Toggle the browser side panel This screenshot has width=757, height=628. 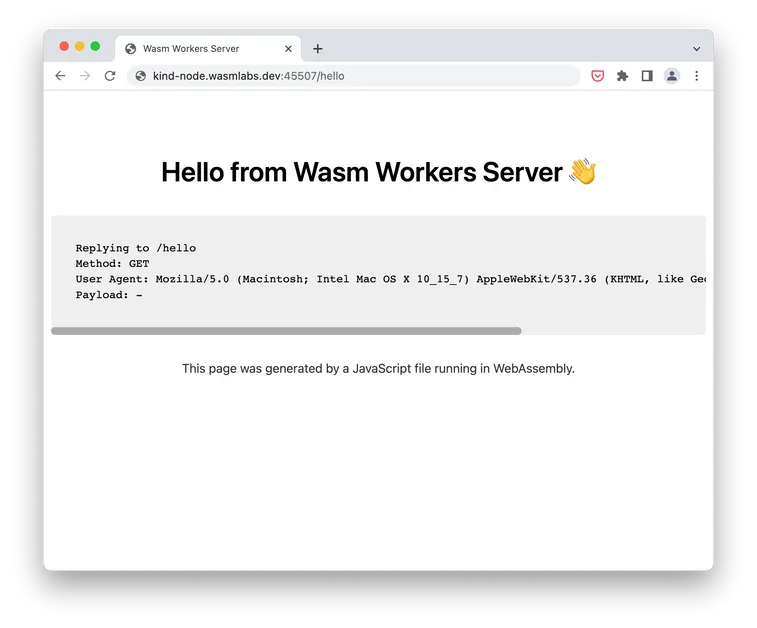[x=647, y=76]
